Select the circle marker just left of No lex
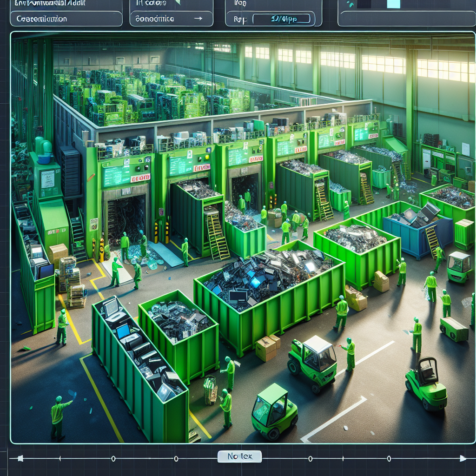Screen dimensions: 476x476 coord(176,458)
